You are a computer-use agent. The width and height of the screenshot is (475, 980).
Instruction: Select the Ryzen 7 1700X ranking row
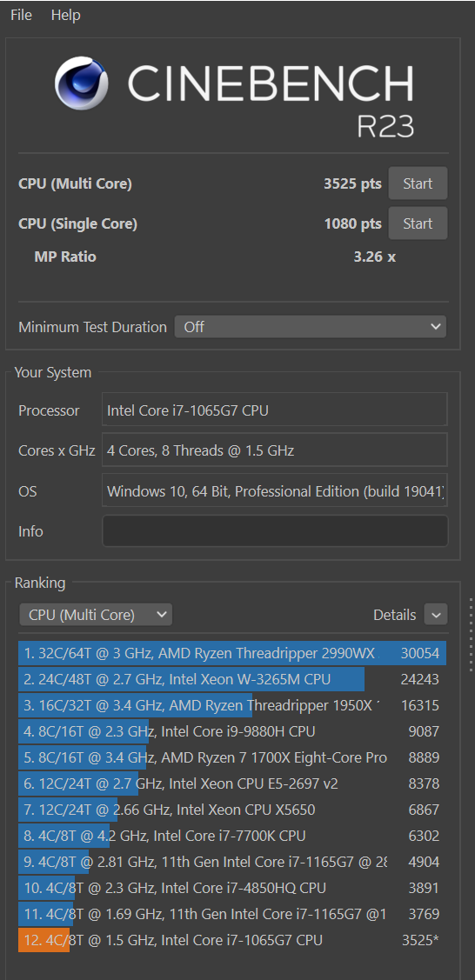click(232, 757)
